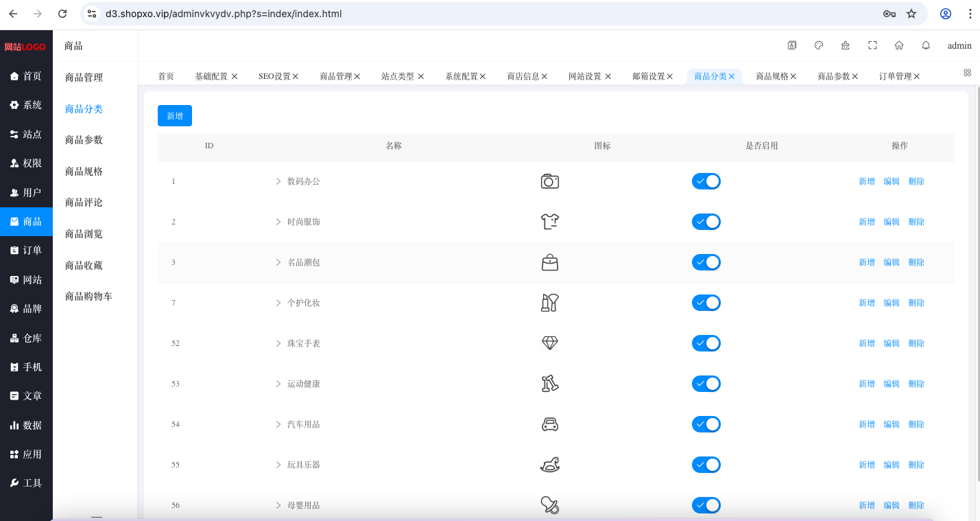980x521 pixels.
Task: Click the clear cache broom icon
Action: point(845,45)
